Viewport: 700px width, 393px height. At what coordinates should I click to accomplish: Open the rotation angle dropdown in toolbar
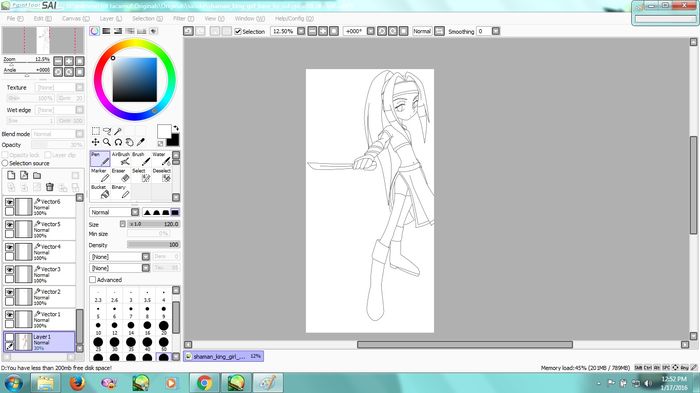[x=371, y=31]
